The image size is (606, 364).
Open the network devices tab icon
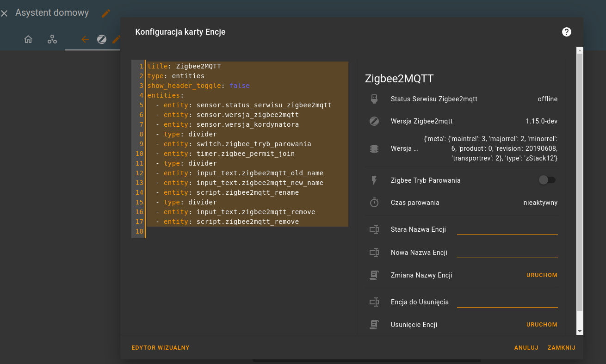(x=52, y=39)
